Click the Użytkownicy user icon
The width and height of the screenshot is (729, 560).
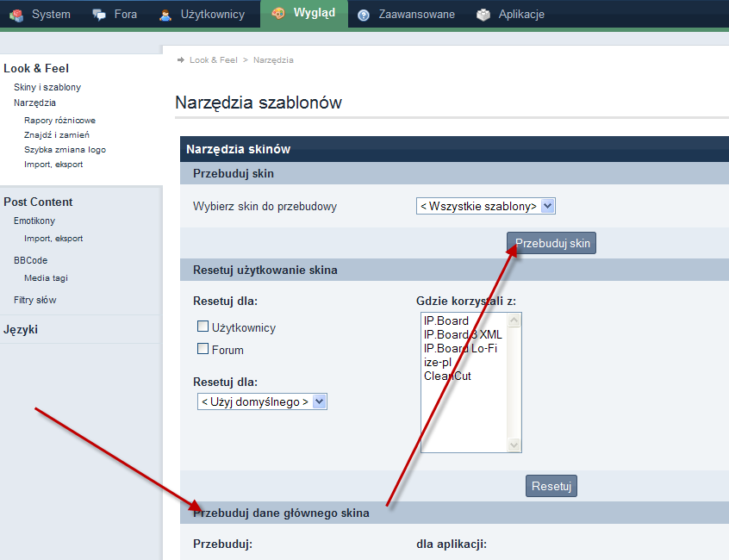[x=165, y=15]
